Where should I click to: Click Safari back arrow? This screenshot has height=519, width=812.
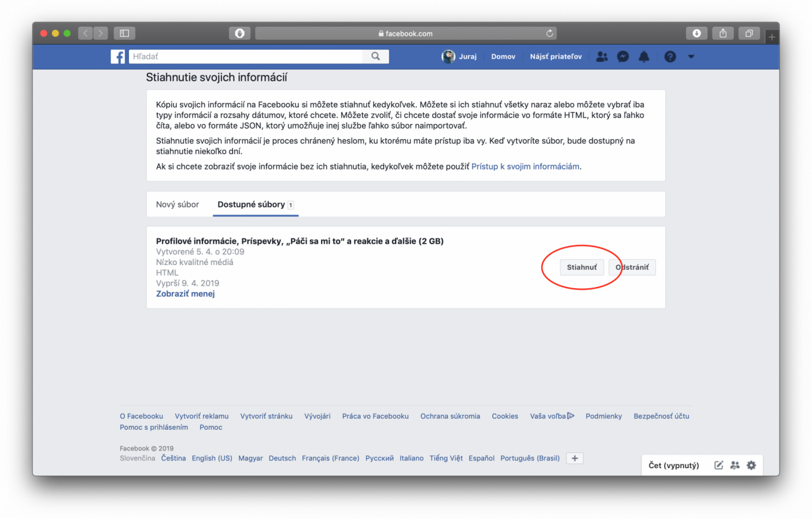pos(86,33)
